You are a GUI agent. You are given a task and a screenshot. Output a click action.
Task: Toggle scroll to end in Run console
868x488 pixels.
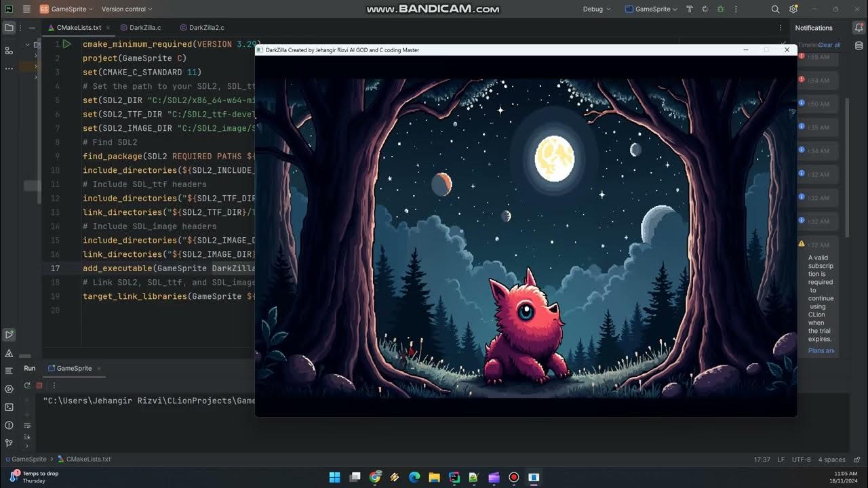[27, 437]
